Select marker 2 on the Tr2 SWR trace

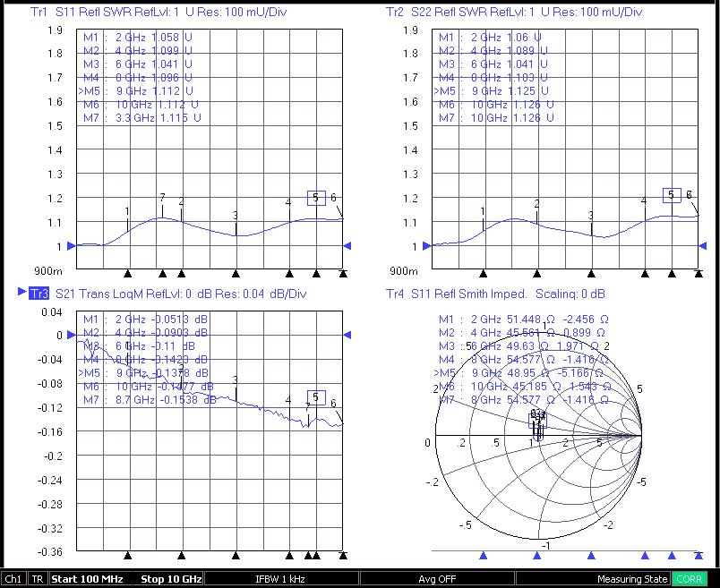tap(536, 204)
